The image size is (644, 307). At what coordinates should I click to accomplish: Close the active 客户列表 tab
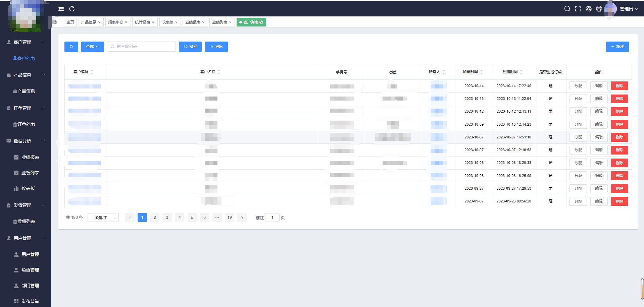pyautogui.click(x=261, y=22)
